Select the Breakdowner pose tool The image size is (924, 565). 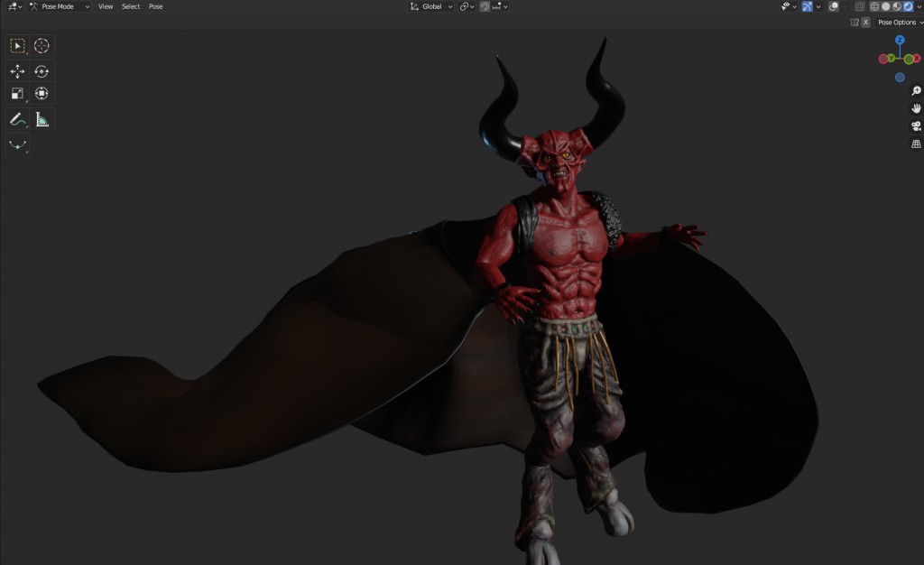coord(17,144)
